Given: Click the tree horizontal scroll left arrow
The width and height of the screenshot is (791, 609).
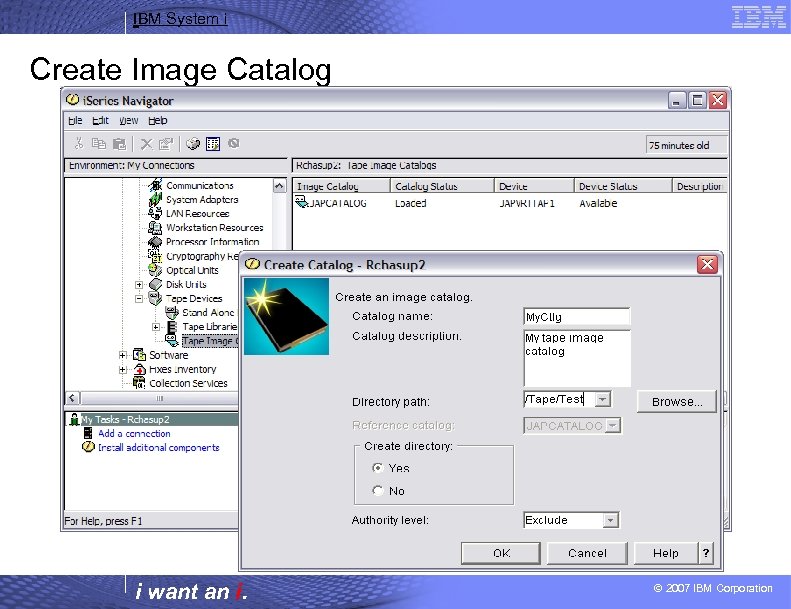Looking at the screenshot, I should coord(73,398).
